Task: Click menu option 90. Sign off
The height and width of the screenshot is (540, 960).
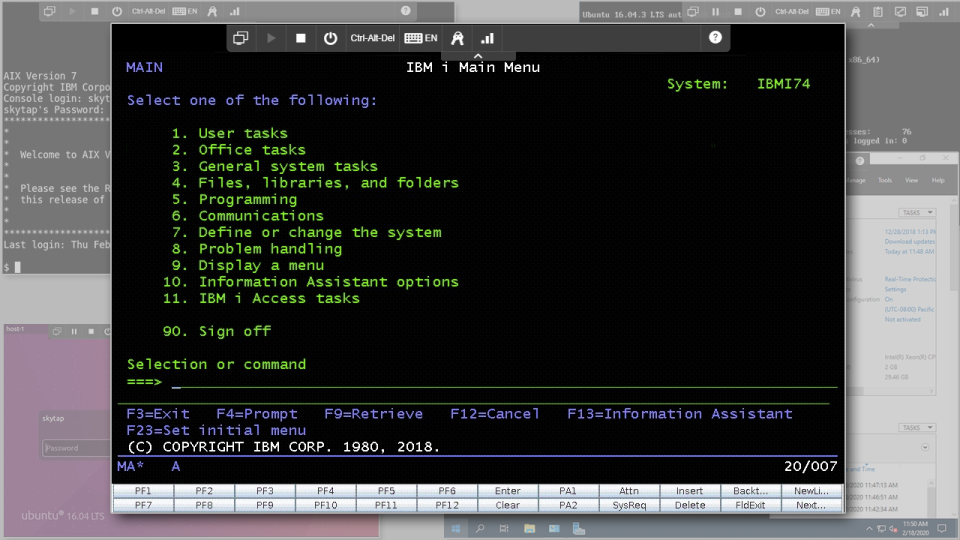Action: pos(217,331)
